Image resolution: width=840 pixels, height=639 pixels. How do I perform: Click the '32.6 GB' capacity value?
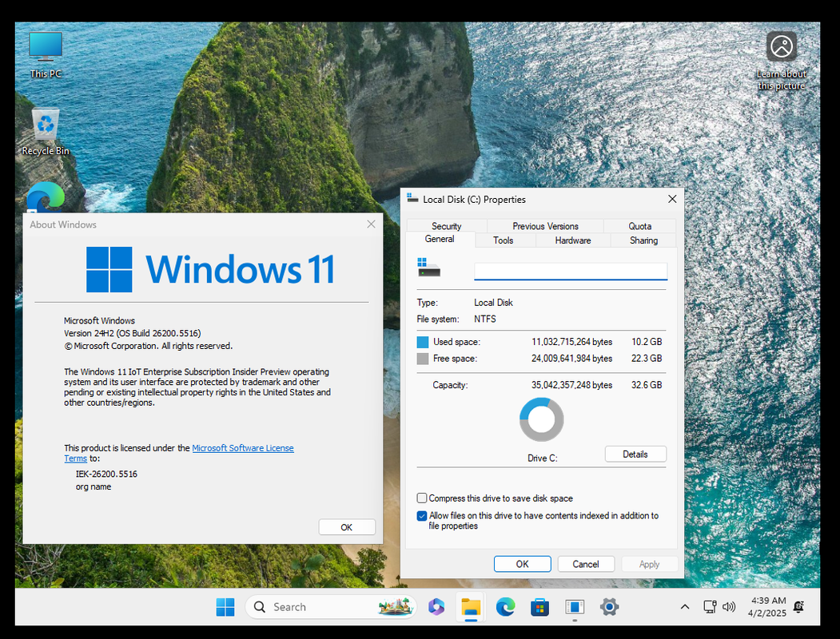(x=647, y=385)
